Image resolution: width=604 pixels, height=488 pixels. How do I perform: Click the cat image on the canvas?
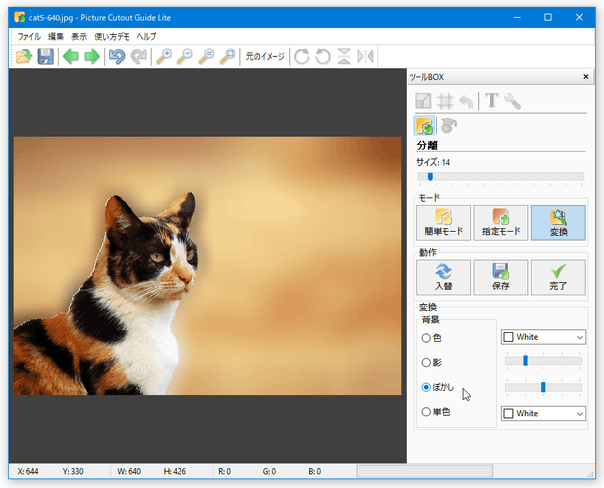tap(207, 266)
